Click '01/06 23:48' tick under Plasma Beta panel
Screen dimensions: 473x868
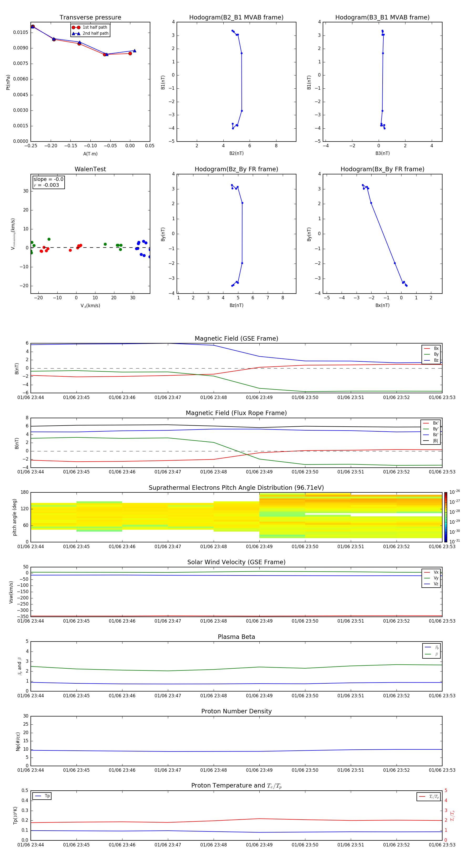213,695
